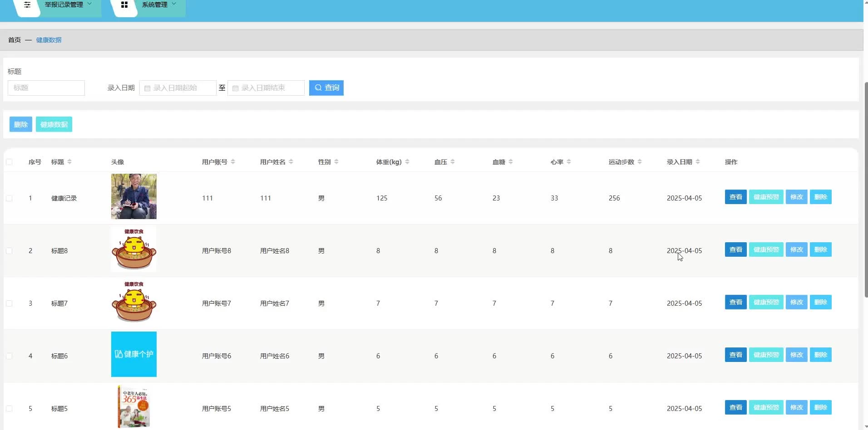Viewport: 868px width, 430px height.
Task: Check the checkbox for row 1 健康记录
Action: [x=9, y=198]
